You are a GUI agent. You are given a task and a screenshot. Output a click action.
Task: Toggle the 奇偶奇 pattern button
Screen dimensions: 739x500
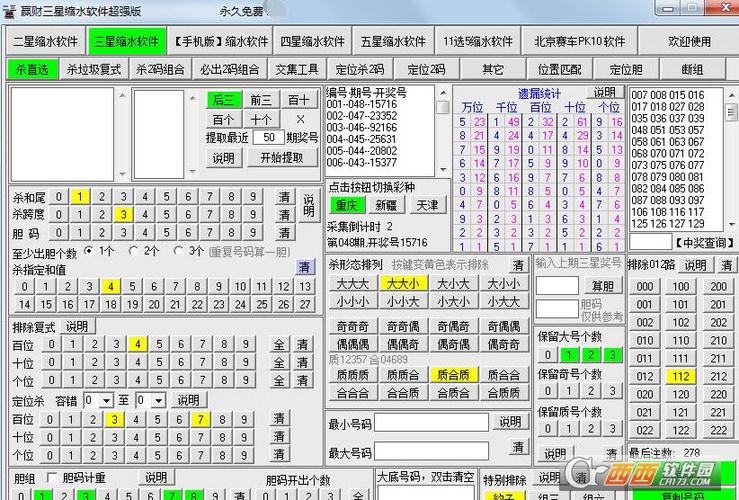pos(453,326)
